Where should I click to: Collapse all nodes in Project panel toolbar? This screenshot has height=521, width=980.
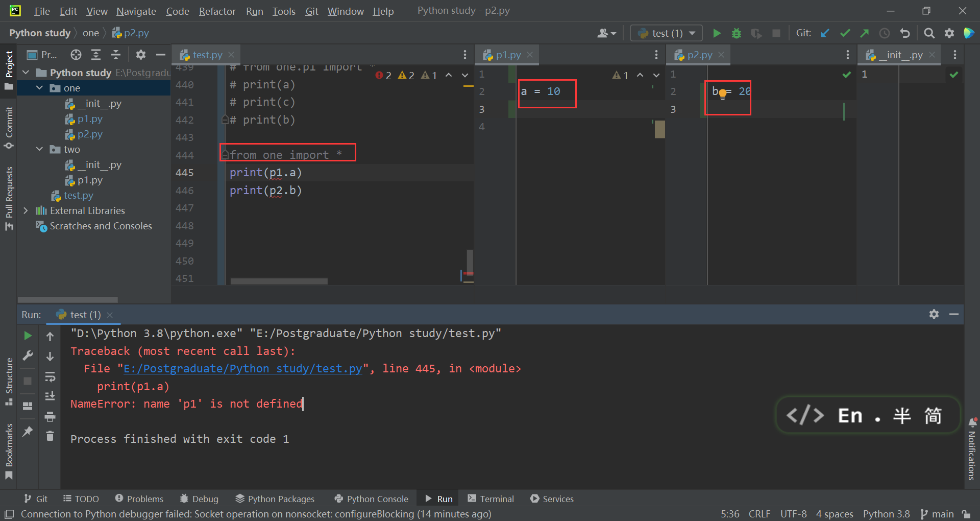tap(116, 55)
